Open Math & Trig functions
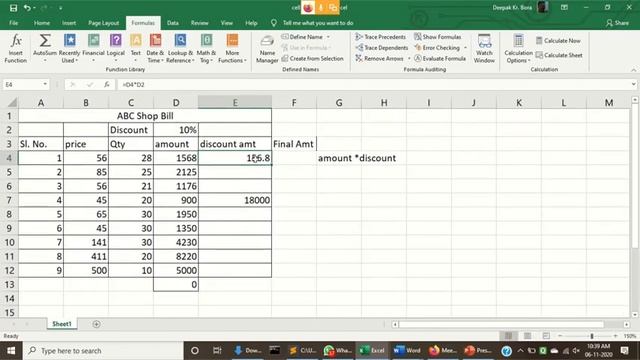The image size is (640, 360). [206, 48]
